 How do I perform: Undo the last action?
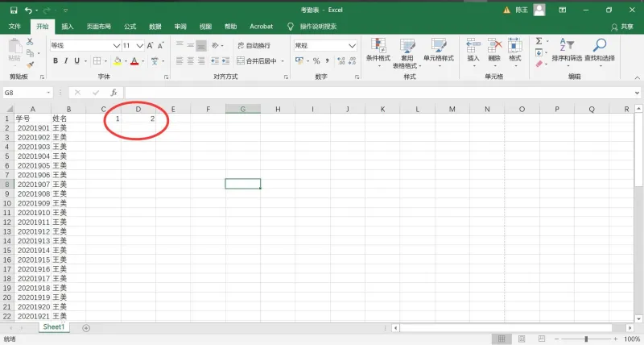28,10
